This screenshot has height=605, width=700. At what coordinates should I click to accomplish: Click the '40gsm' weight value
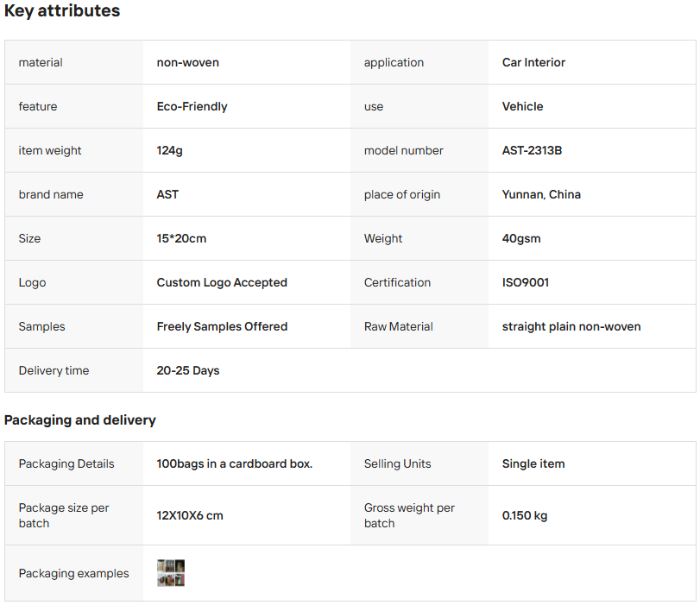[x=520, y=238]
